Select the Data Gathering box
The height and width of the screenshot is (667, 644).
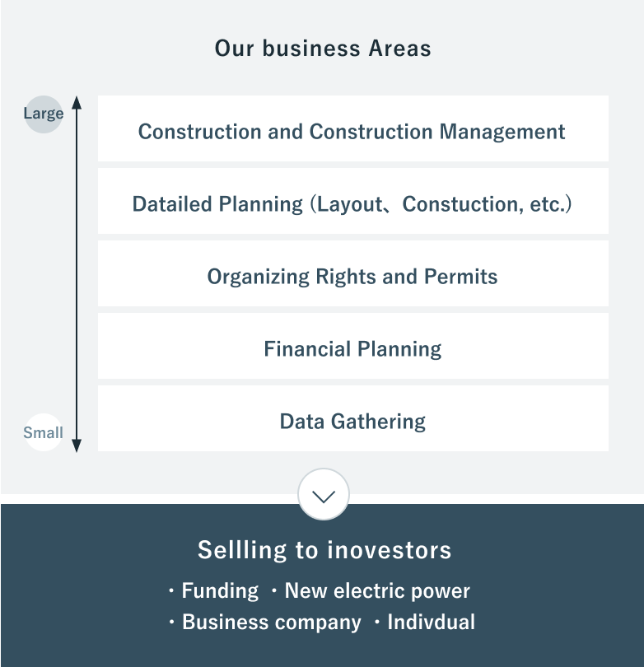pos(353,418)
